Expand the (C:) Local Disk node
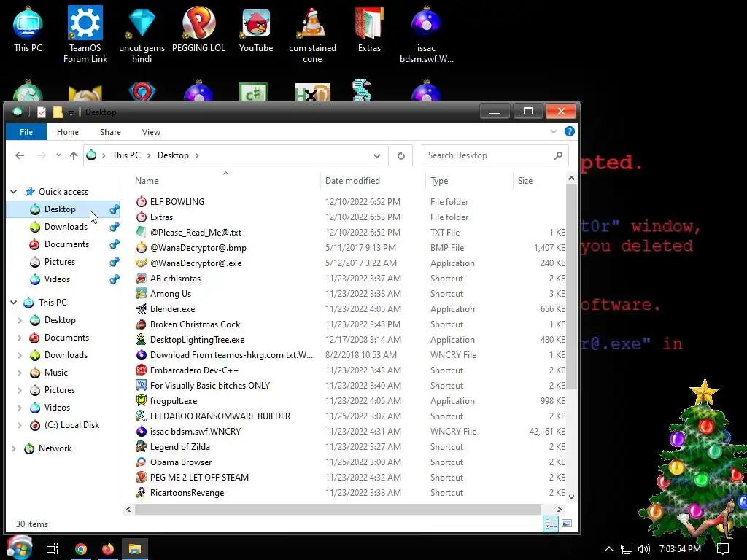The width and height of the screenshot is (747, 560). click(x=20, y=425)
